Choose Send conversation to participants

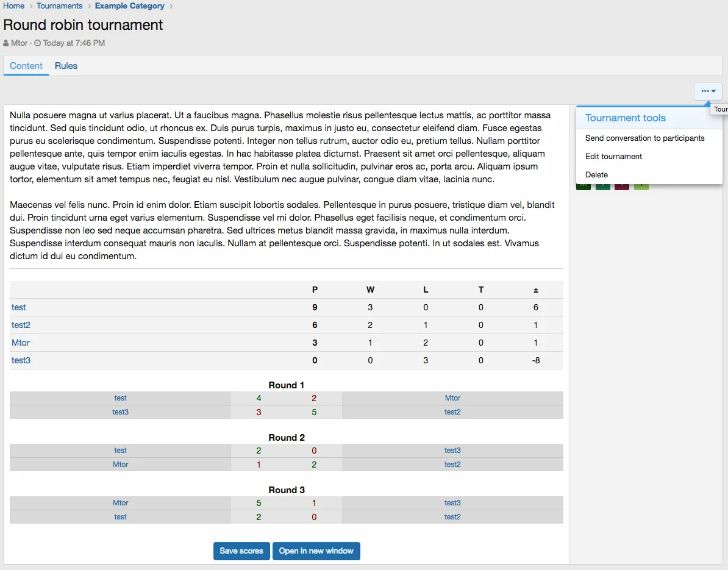pyautogui.click(x=644, y=138)
